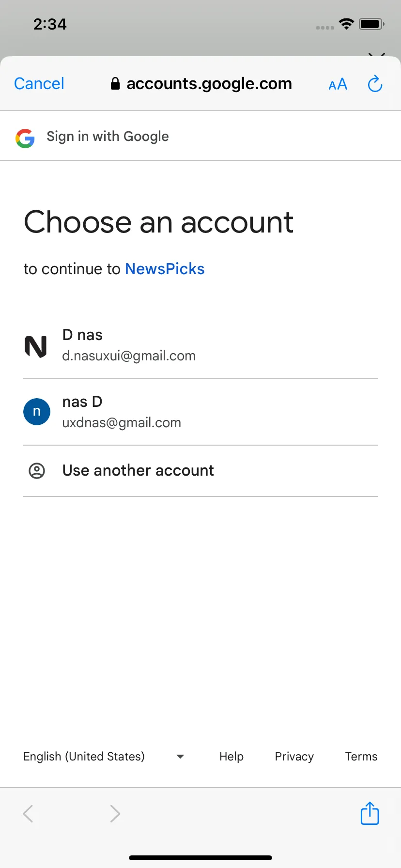Tap the Google G logo
Image resolution: width=401 pixels, height=868 pixels.
tap(25, 138)
